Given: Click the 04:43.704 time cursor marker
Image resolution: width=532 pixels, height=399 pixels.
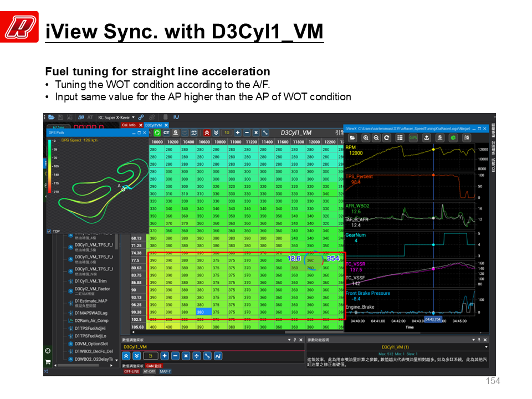Looking at the screenshot, I should coord(433,319).
